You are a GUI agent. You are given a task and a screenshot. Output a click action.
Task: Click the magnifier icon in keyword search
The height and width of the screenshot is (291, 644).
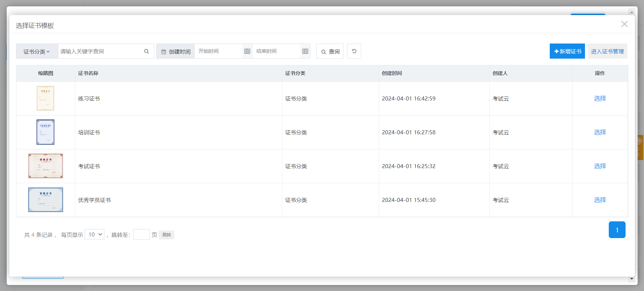tap(147, 51)
